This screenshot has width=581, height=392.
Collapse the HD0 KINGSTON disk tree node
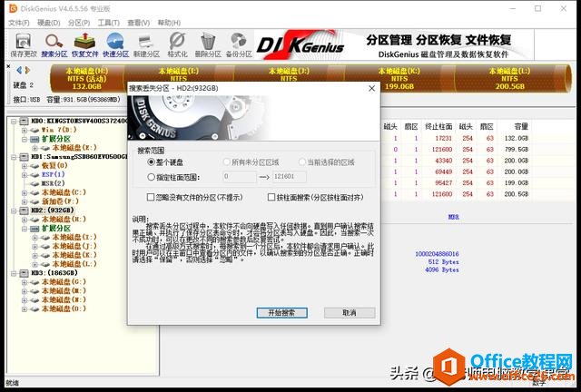[x=14, y=121]
